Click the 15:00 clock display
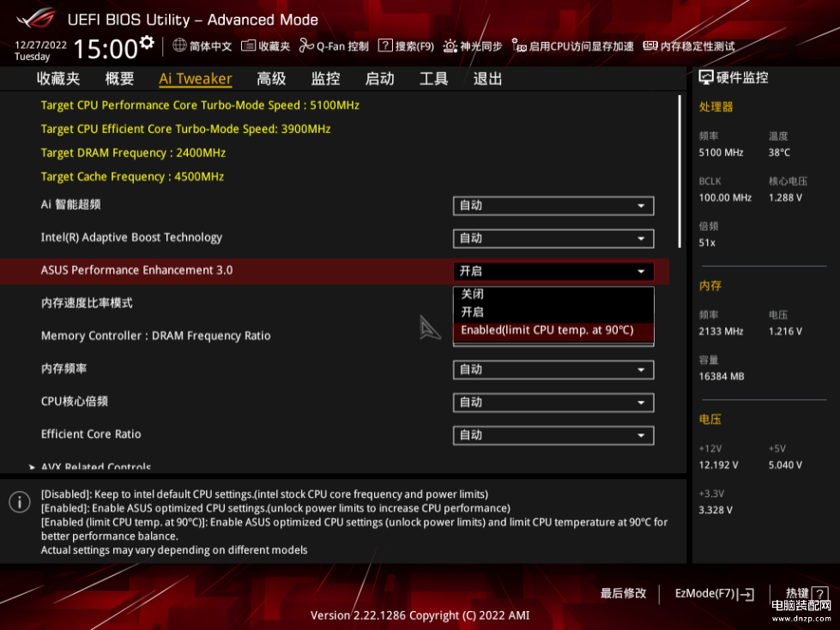 pos(106,49)
